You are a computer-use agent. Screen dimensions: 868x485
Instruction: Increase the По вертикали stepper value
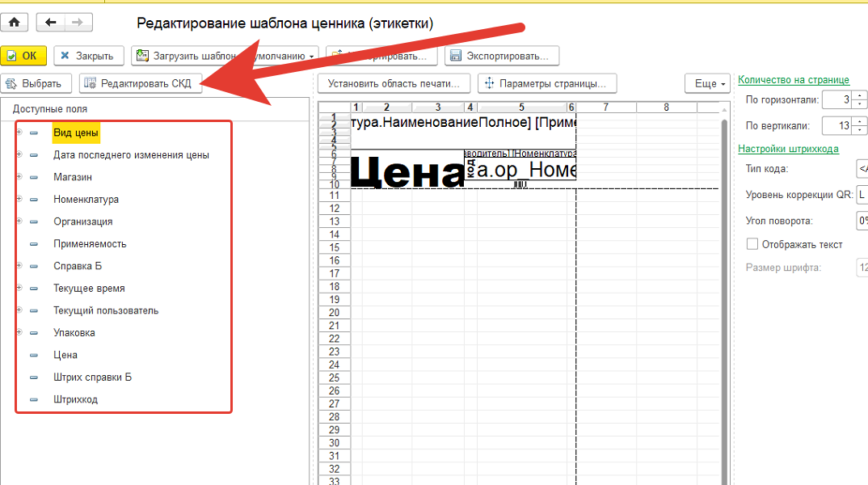(x=860, y=122)
